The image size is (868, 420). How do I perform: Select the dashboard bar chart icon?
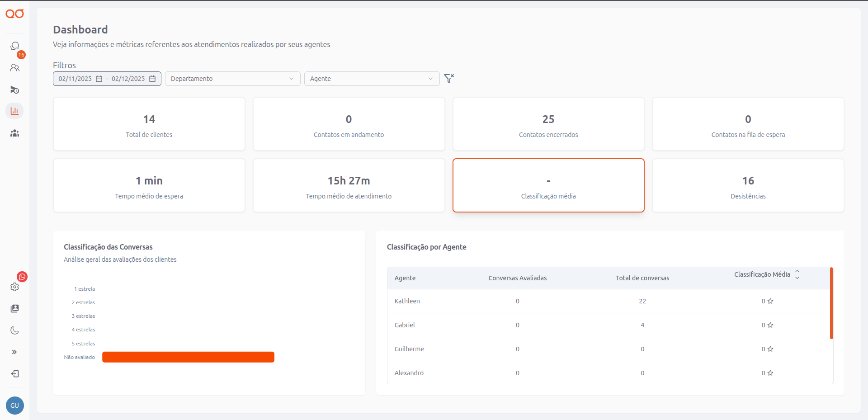pos(14,111)
